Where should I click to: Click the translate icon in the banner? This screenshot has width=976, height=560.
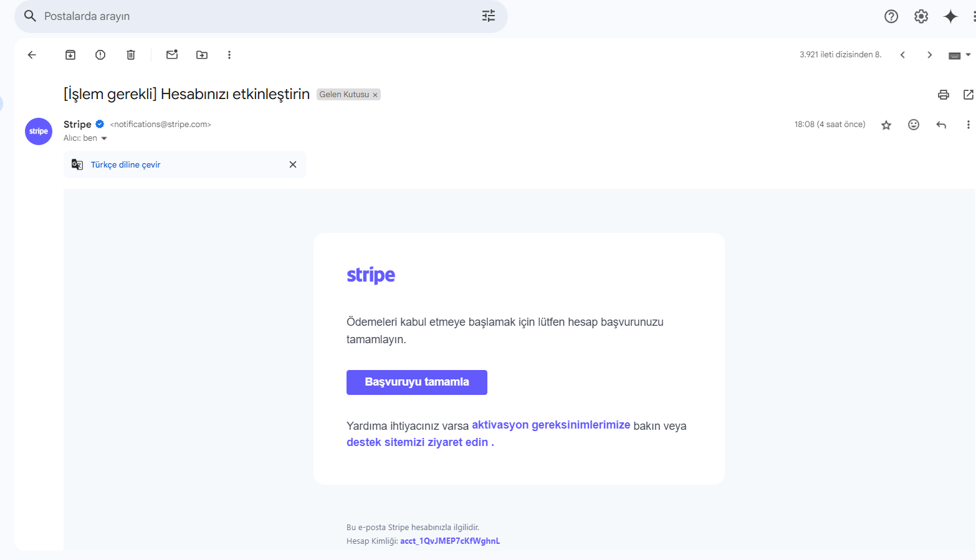[x=77, y=164]
